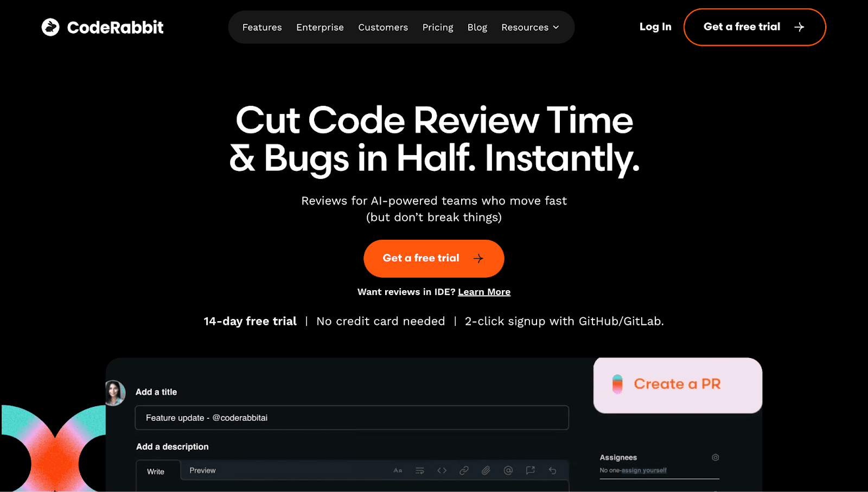Visit the Blog nav link
The width and height of the screenshot is (868, 492).
point(477,27)
